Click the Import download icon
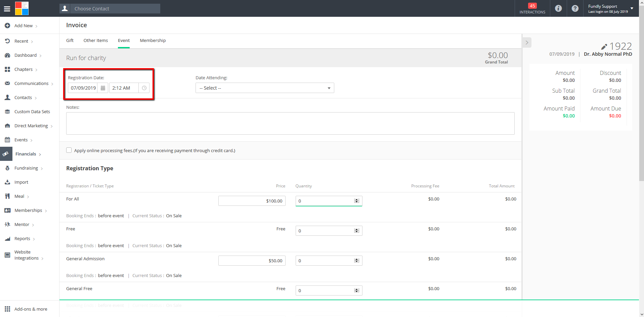Image resolution: width=644 pixels, height=317 pixels. coord(7,182)
